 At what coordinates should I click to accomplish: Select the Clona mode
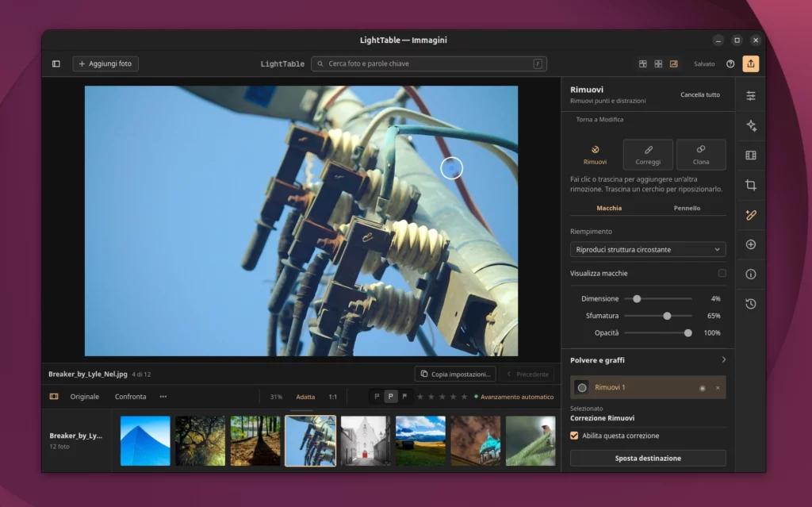point(701,155)
